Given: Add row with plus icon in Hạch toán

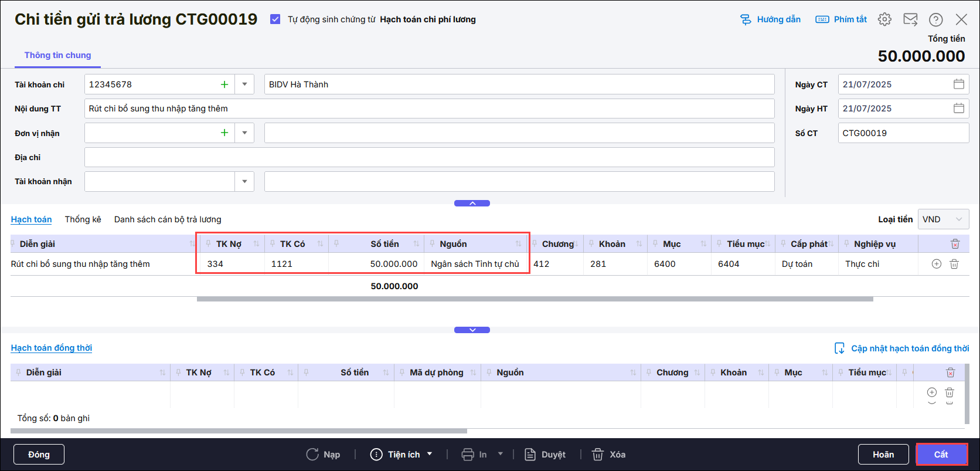Looking at the screenshot, I should point(936,264).
